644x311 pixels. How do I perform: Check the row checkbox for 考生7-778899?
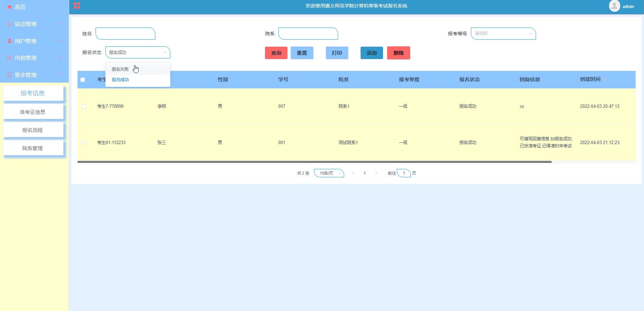[x=84, y=106]
